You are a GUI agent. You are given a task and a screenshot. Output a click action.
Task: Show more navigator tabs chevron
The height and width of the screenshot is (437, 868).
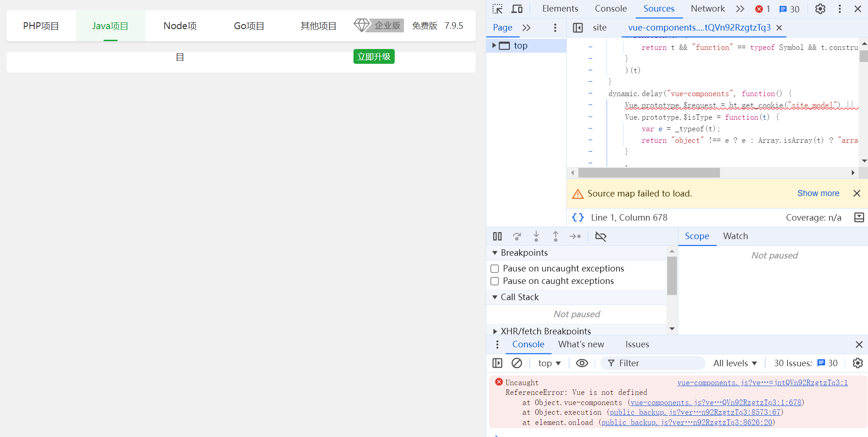coord(527,28)
